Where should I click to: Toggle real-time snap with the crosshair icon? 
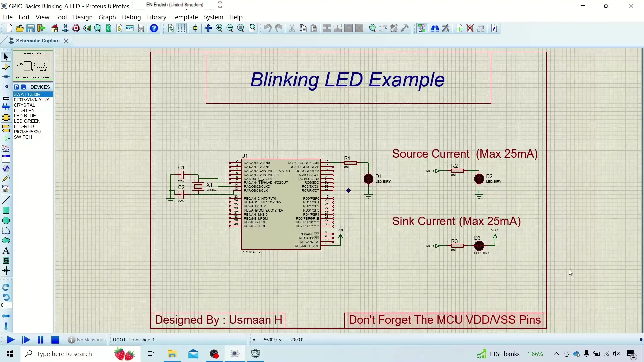pyautogui.click(x=195, y=28)
